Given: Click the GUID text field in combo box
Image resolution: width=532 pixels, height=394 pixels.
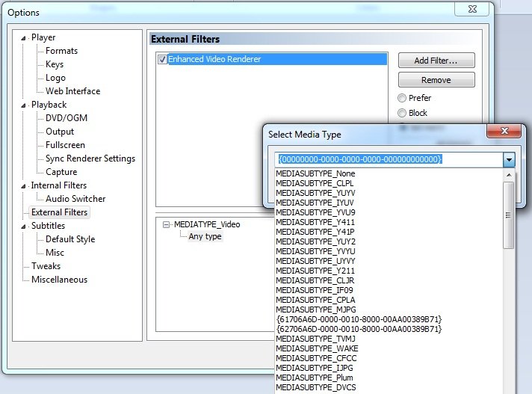Looking at the screenshot, I should click(x=389, y=159).
